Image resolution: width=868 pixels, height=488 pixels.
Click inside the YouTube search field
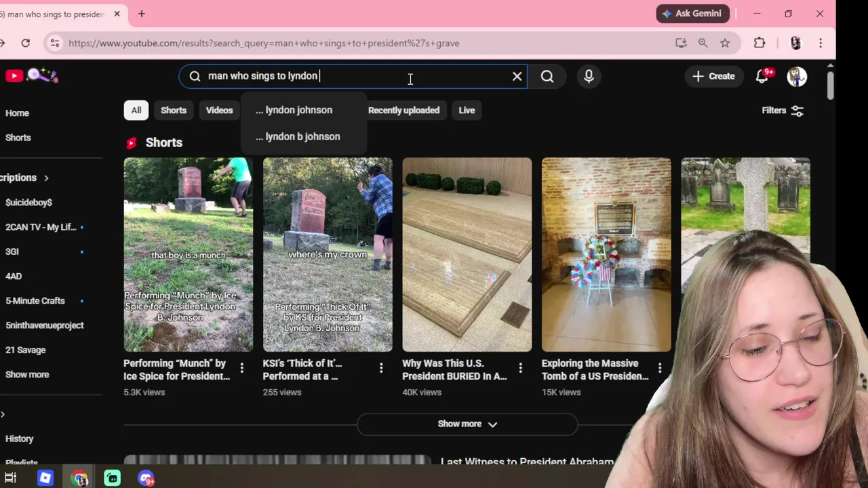coord(353,76)
